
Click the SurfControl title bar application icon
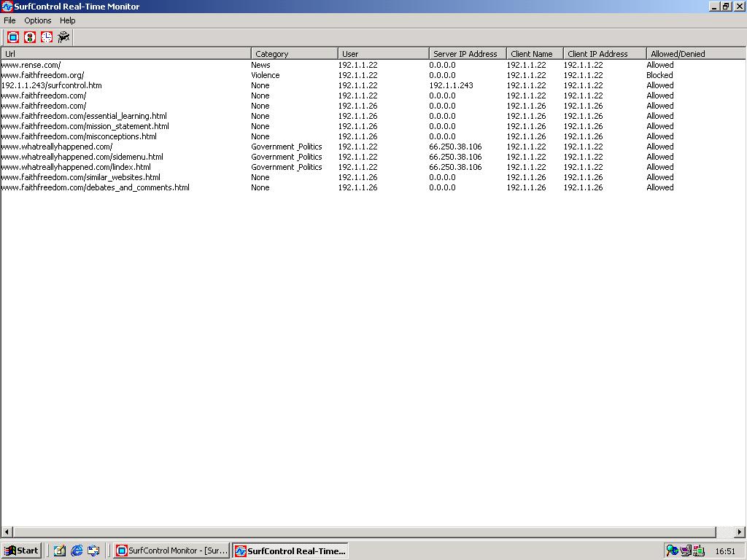(7, 7)
